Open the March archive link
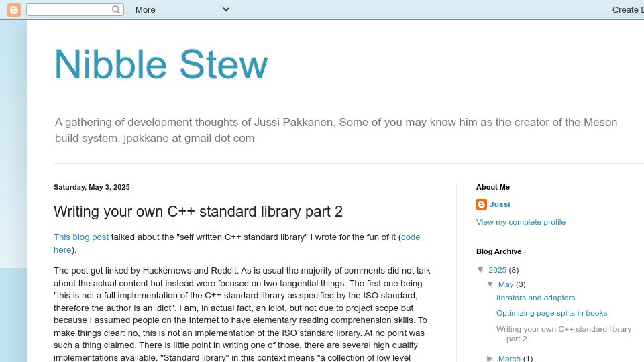The width and height of the screenshot is (644, 362). pos(509,358)
